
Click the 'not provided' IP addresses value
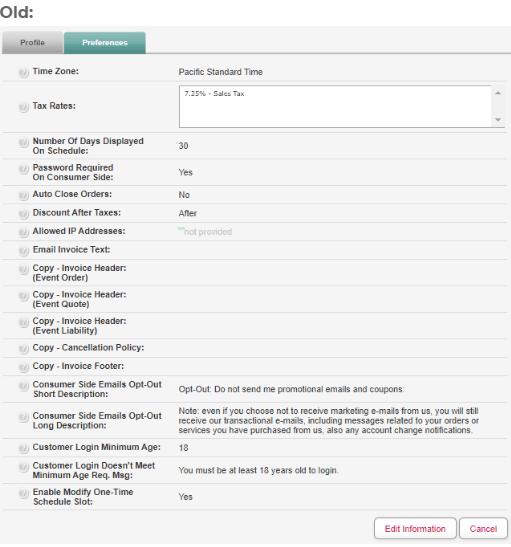click(208, 232)
